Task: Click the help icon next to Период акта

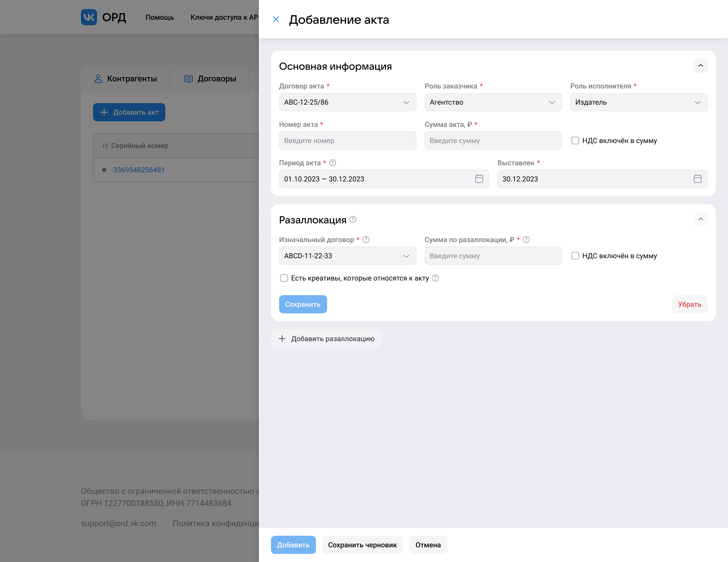Action: pyautogui.click(x=332, y=163)
